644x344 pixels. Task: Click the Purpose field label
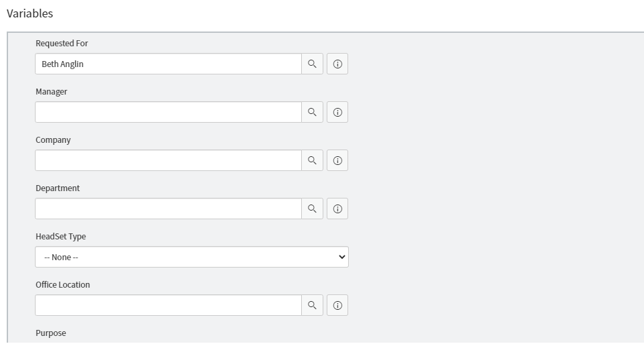(51, 333)
